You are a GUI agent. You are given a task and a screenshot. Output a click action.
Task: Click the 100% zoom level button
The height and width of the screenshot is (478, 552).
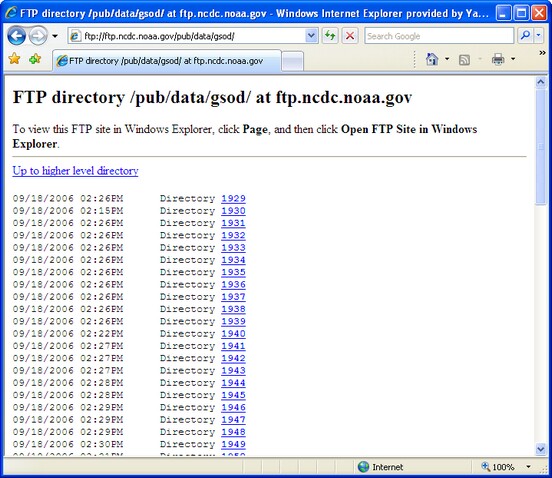click(x=499, y=467)
